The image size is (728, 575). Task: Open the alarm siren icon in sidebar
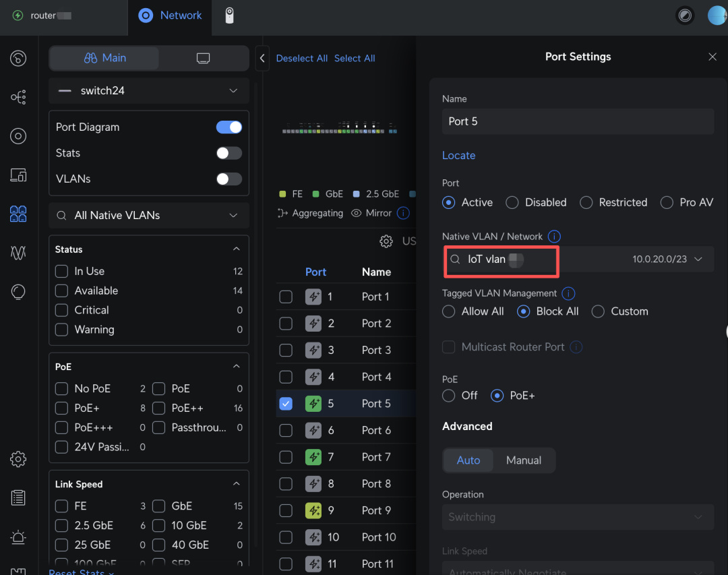click(x=18, y=537)
